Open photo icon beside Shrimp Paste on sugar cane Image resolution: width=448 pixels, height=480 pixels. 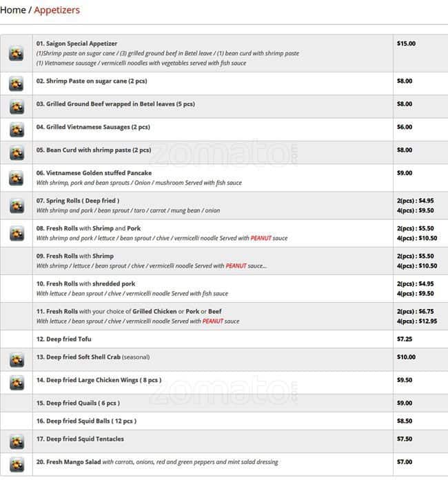[x=17, y=83]
